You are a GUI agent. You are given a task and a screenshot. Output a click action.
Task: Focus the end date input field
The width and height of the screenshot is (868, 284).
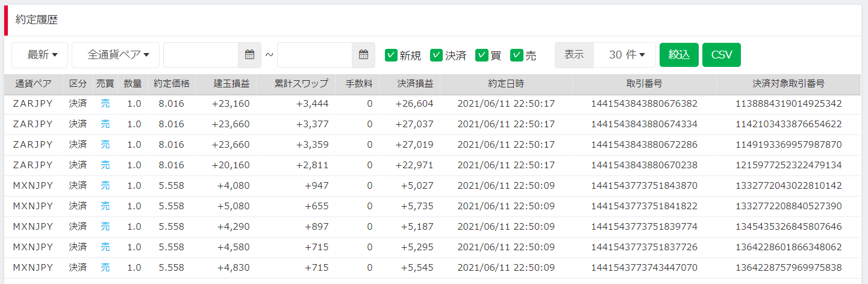(x=314, y=55)
